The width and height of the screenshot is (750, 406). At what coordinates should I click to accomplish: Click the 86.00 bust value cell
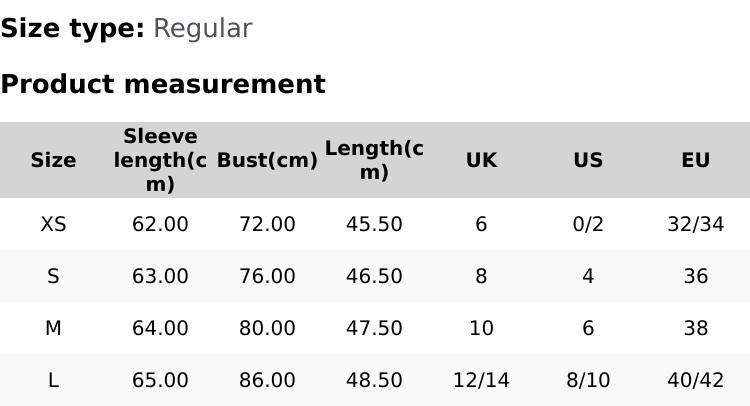point(267,380)
